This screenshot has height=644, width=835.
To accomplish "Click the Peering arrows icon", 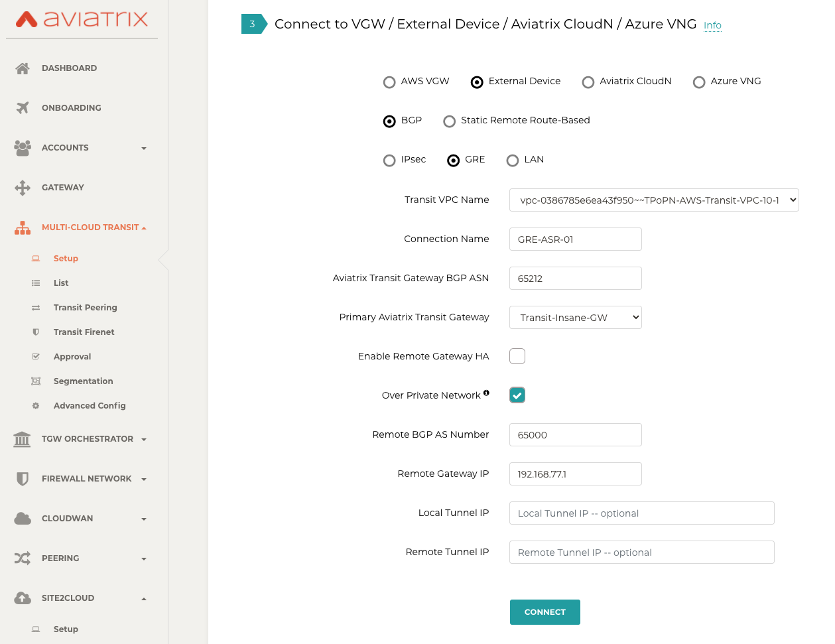I will (x=22, y=558).
